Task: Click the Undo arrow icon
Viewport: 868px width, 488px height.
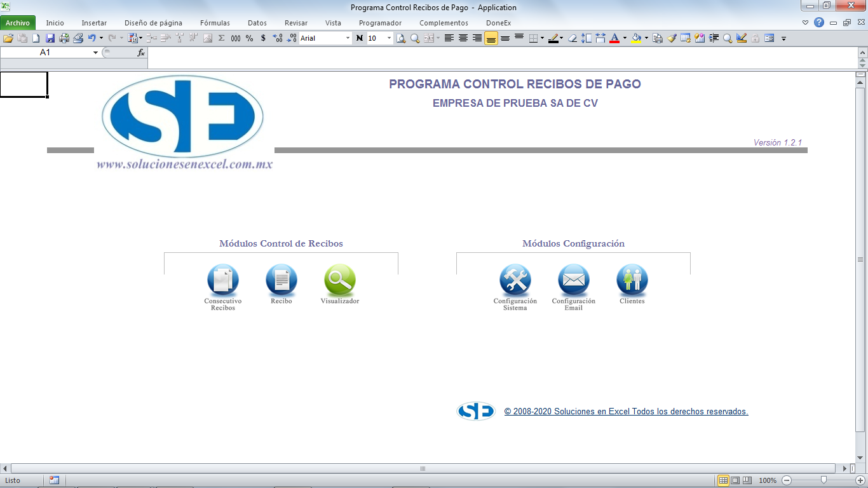Action: click(92, 38)
